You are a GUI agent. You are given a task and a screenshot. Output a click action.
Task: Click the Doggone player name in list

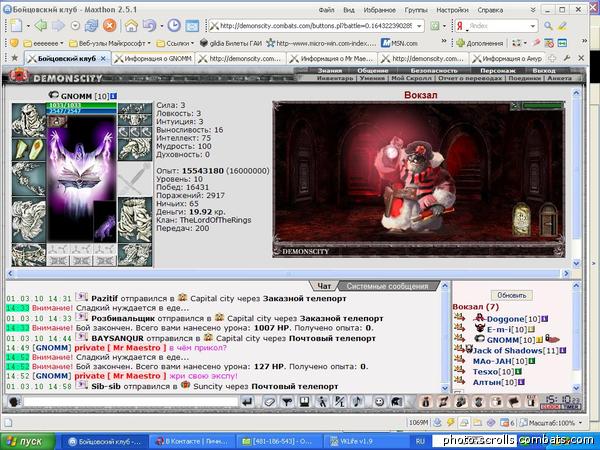[x=505, y=319]
